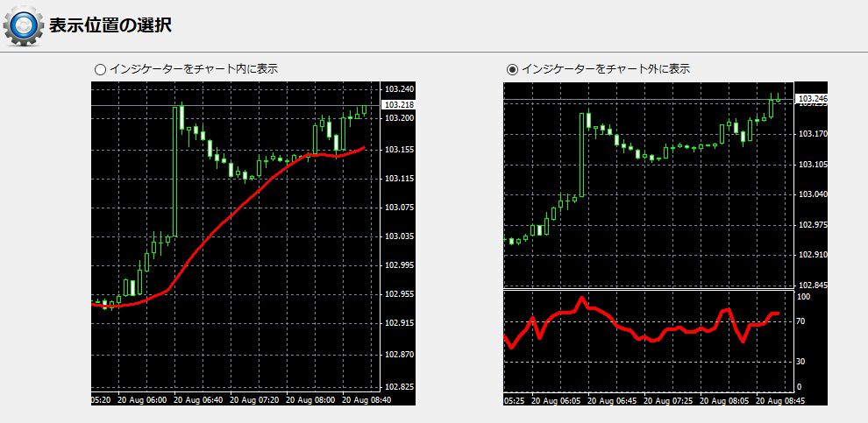Click the インジケーターをチャート内に表示 label text
Image resolution: width=868 pixels, height=423 pixels.
(194, 68)
